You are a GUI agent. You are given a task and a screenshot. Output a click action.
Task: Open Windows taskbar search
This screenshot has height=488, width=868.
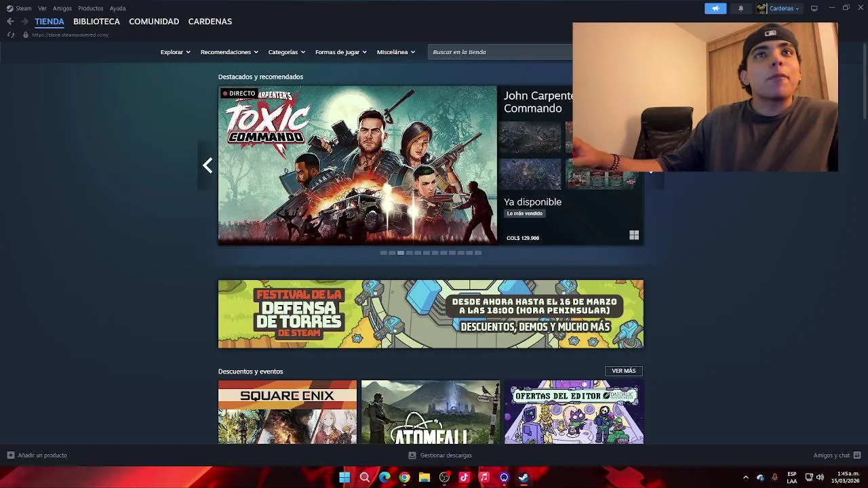pyautogui.click(x=365, y=477)
